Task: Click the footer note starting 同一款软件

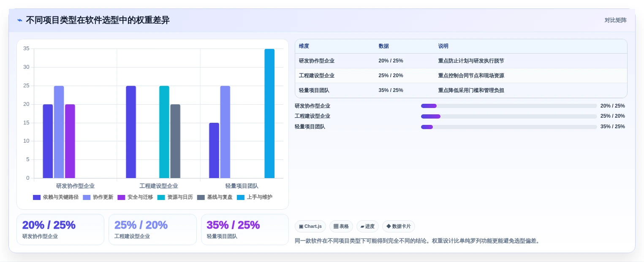Action: coord(417,241)
